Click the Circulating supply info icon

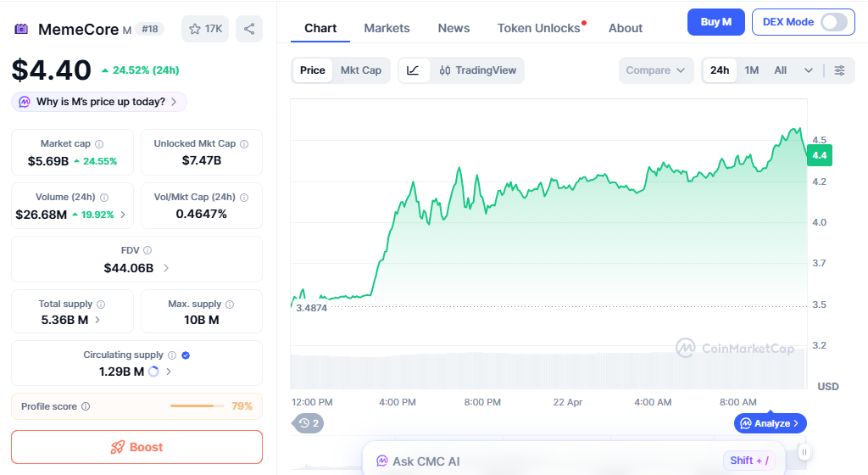[x=172, y=355]
